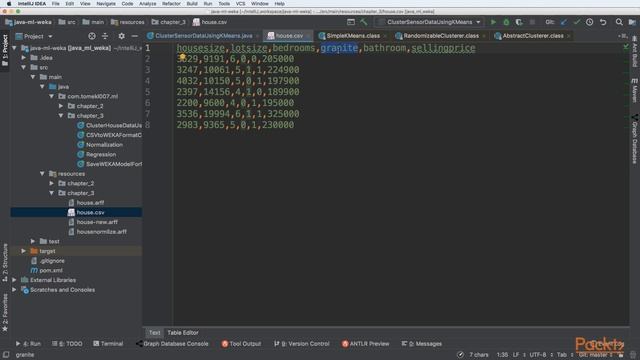Expand the .idea folder
This screenshot has width=640, height=360.
(24, 58)
